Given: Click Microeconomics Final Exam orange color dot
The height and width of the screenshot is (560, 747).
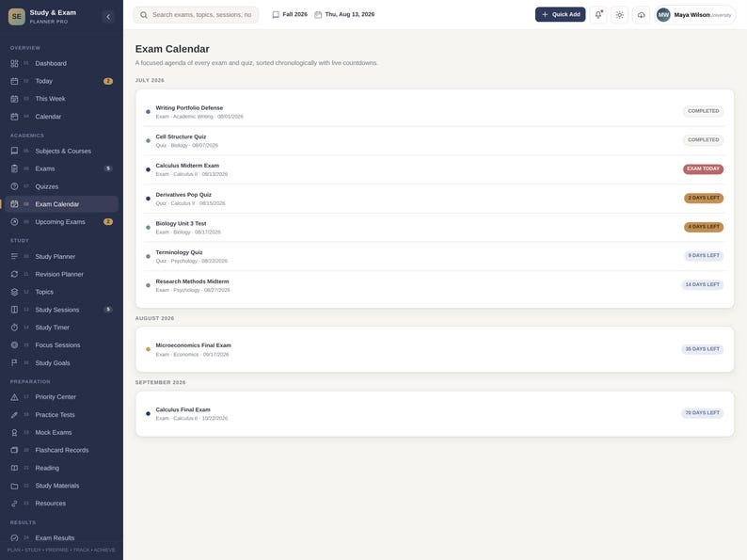Looking at the screenshot, I should pyautogui.click(x=148, y=349).
